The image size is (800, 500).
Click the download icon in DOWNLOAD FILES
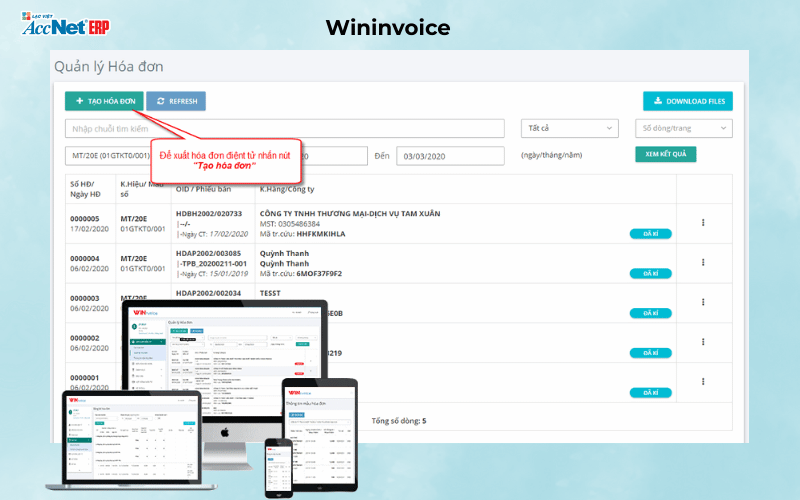coord(658,101)
